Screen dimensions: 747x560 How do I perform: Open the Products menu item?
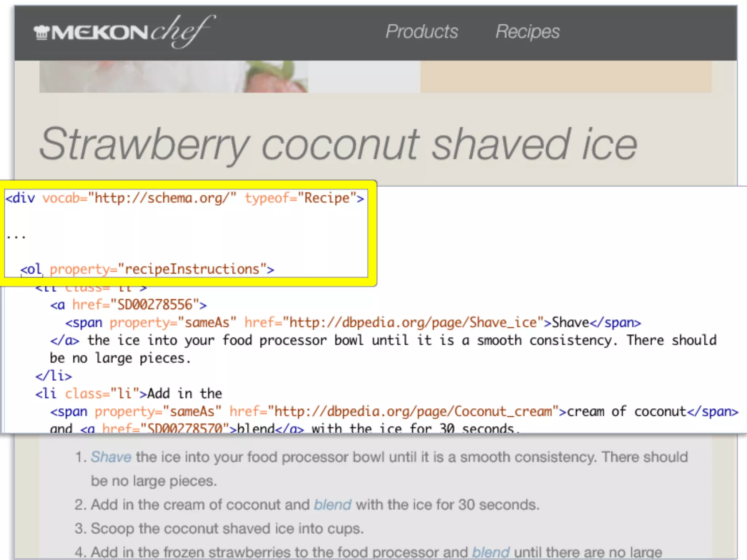pyautogui.click(x=422, y=31)
